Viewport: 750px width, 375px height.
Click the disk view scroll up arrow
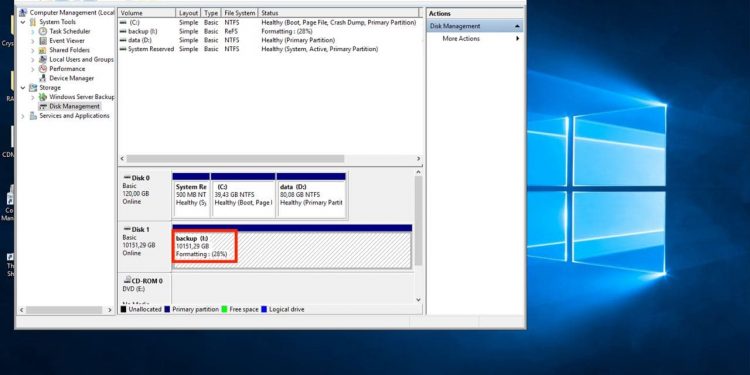[419, 172]
